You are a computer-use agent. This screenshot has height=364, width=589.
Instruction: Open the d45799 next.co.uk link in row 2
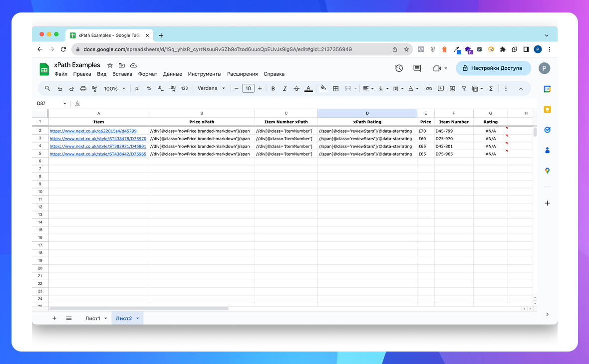(x=93, y=131)
